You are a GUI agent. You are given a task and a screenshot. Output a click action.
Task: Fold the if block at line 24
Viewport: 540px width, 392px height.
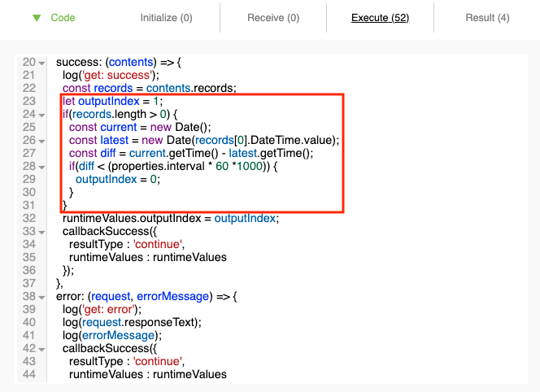(x=41, y=115)
